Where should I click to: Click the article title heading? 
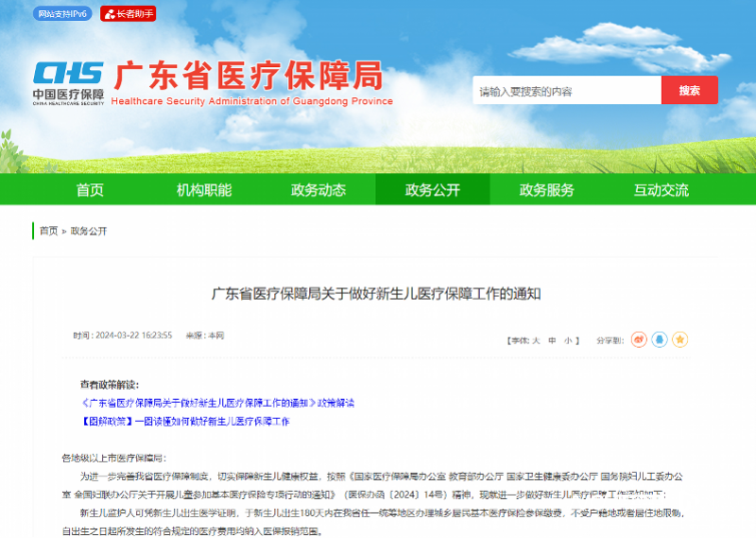[376, 294]
